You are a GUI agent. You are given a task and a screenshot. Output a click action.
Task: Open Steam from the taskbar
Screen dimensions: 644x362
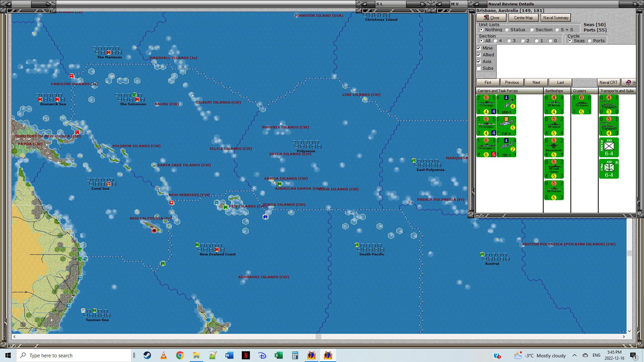[x=147, y=355]
